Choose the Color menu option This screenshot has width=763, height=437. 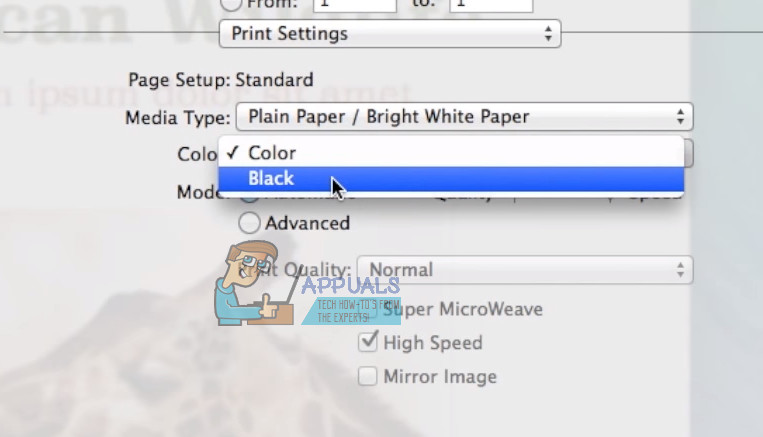tap(272, 153)
